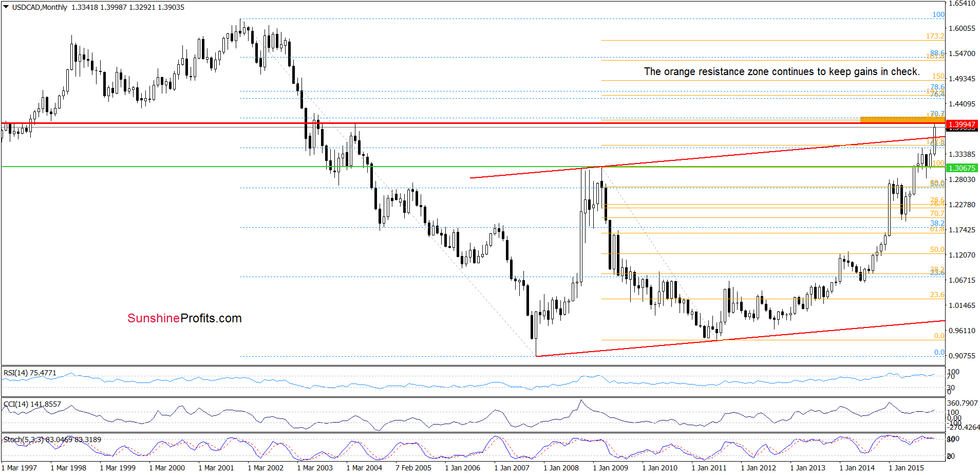Click the 1.44095 price axis value
The width and height of the screenshot is (980, 475).
(x=962, y=104)
